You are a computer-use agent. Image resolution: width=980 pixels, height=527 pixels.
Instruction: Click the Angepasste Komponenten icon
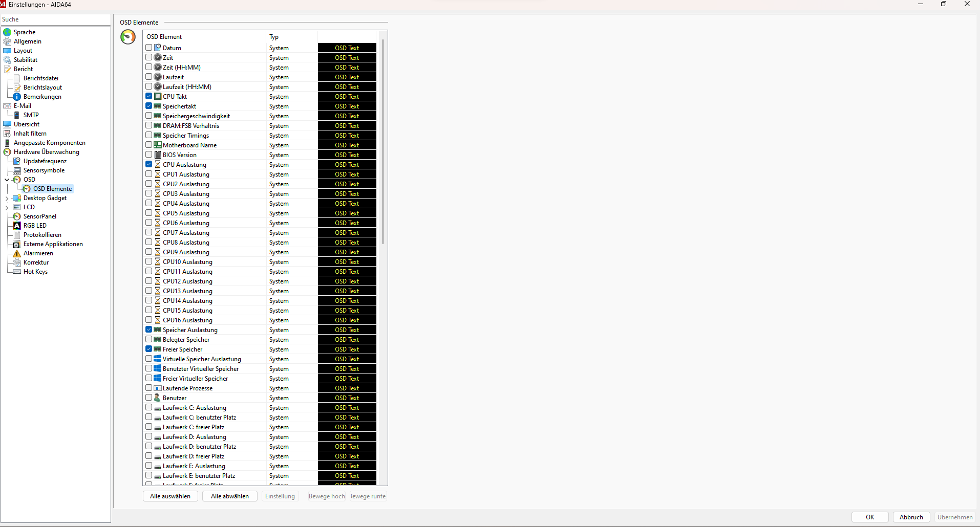tap(7, 143)
